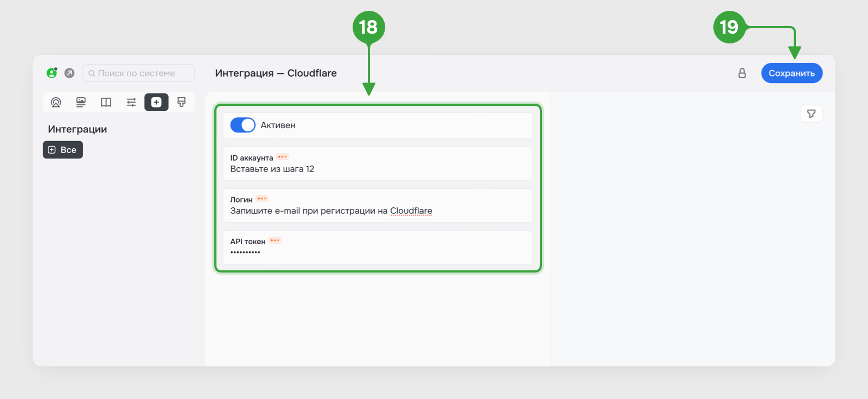868x399 pixels.
Task: Click the filter funnel icon in right panel
Action: pyautogui.click(x=812, y=113)
